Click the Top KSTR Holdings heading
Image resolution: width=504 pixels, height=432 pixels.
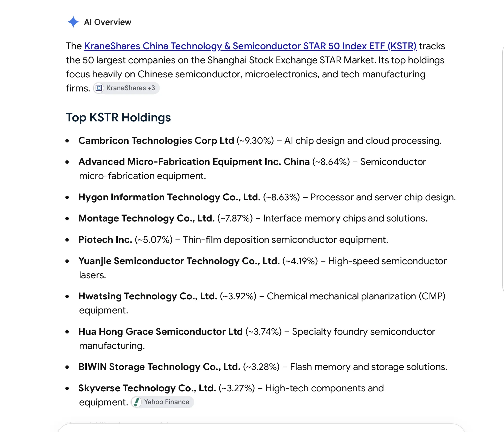(118, 117)
